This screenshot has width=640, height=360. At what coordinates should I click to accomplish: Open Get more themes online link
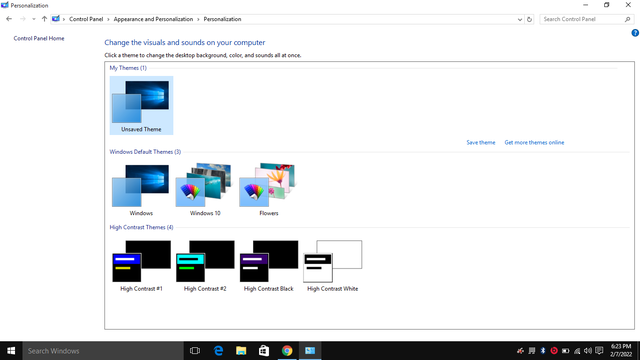point(534,142)
